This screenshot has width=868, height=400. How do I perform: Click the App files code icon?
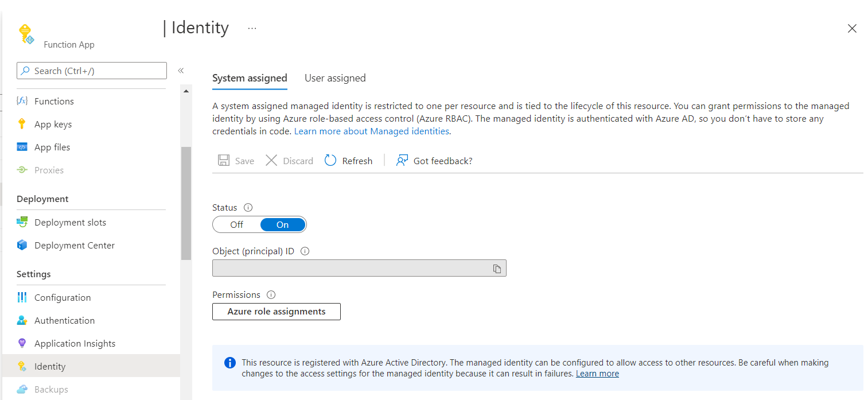pos(22,147)
